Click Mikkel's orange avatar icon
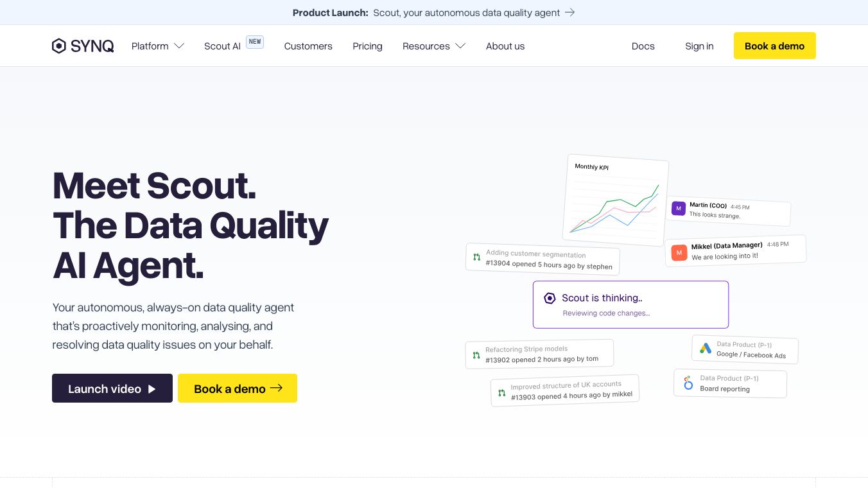 coord(679,252)
